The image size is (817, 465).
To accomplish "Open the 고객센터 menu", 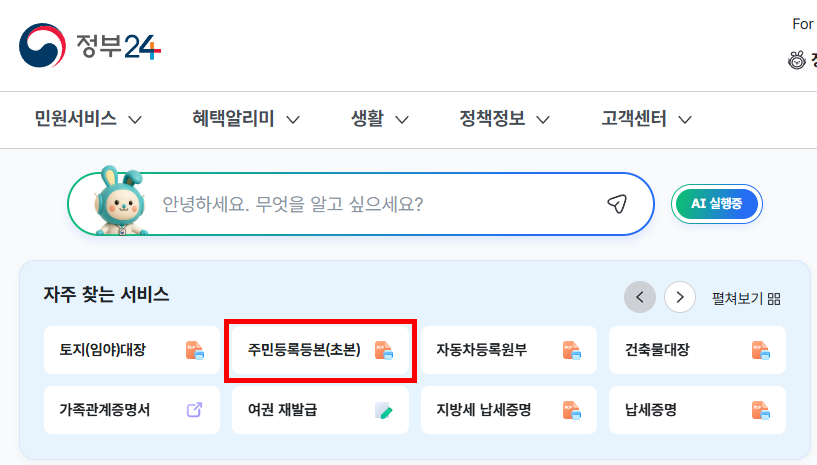I will (x=646, y=119).
